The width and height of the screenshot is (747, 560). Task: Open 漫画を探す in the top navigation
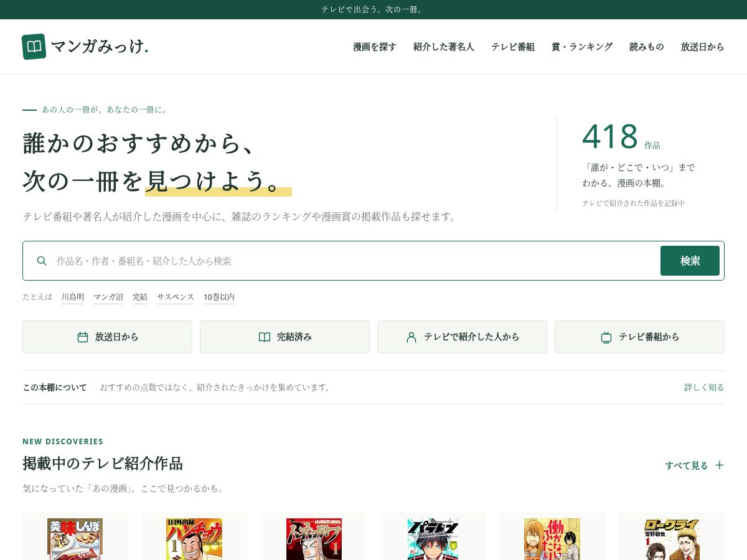coord(375,47)
